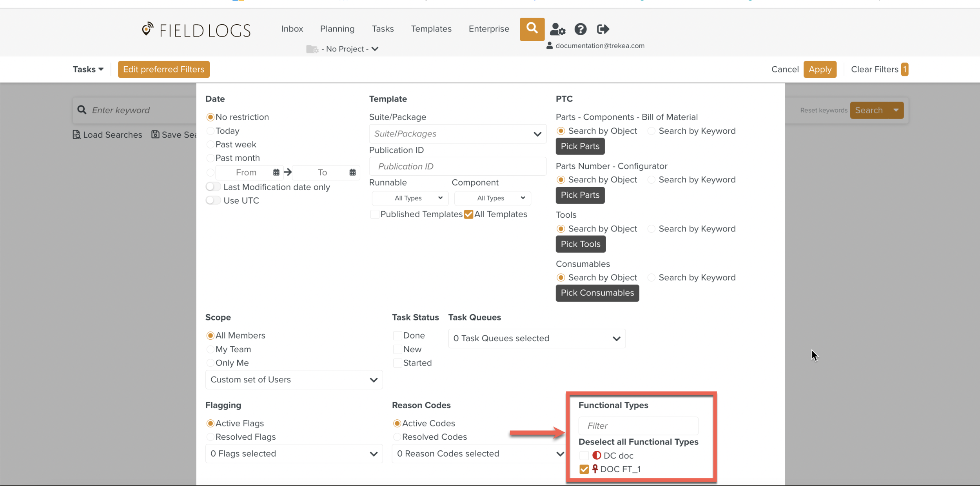Go to the Templates menu
The height and width of the screenshot is (486, 980).
pos(431,29)
